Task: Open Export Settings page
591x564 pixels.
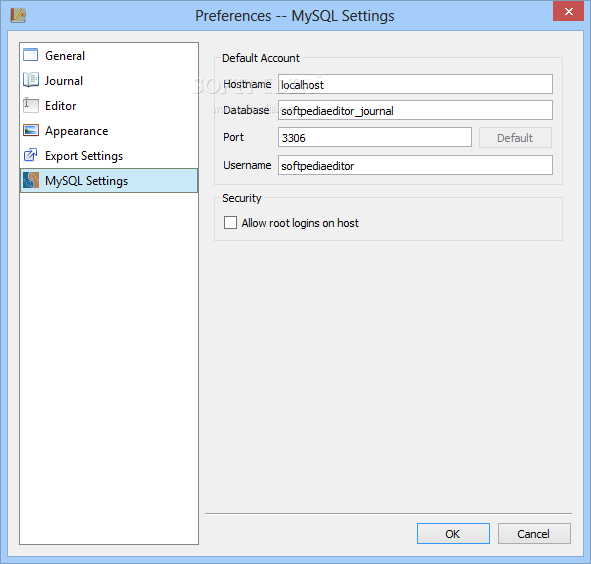Action: point(109,156)
